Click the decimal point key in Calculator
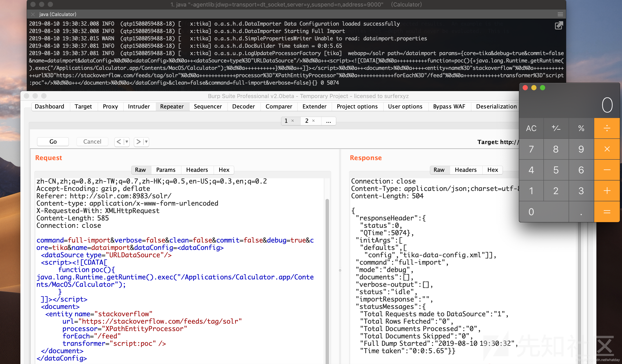This screenshot has width=622, height=364. coord(581,212)
